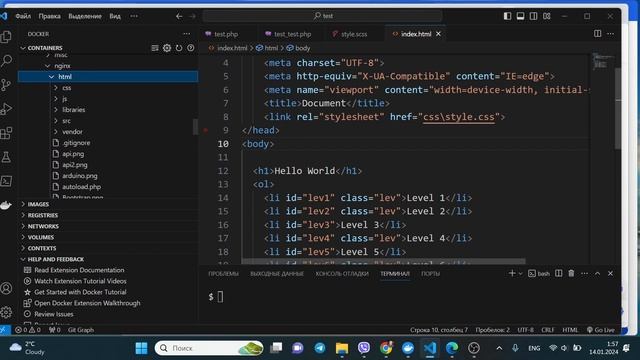Open the Выделение menu
Viewport: 640px width, 360px height.
[85, 16]
